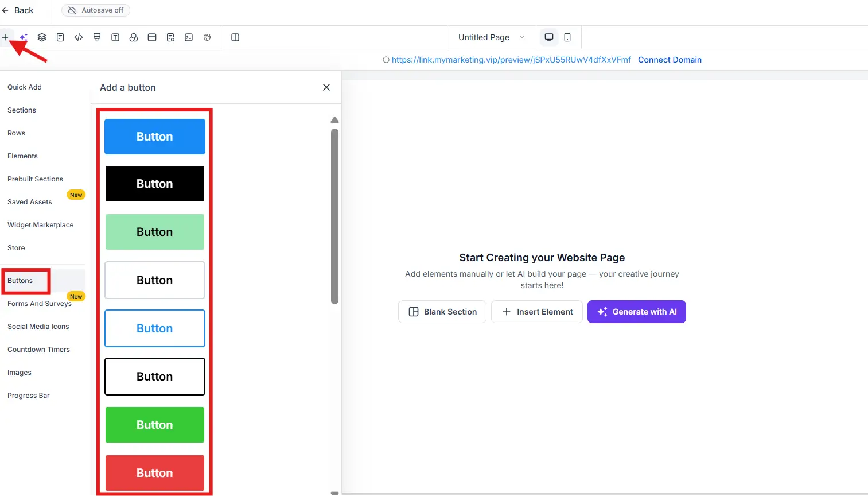The height and width of the screenshot is (496, 868).
Task: Open the popup window icon
Action: click(x=152, y=37)
